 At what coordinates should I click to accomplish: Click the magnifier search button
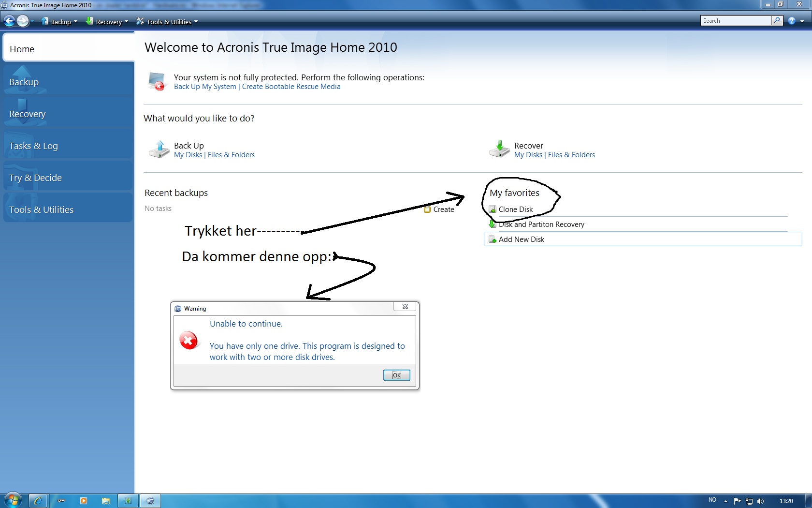click(777, 21)
